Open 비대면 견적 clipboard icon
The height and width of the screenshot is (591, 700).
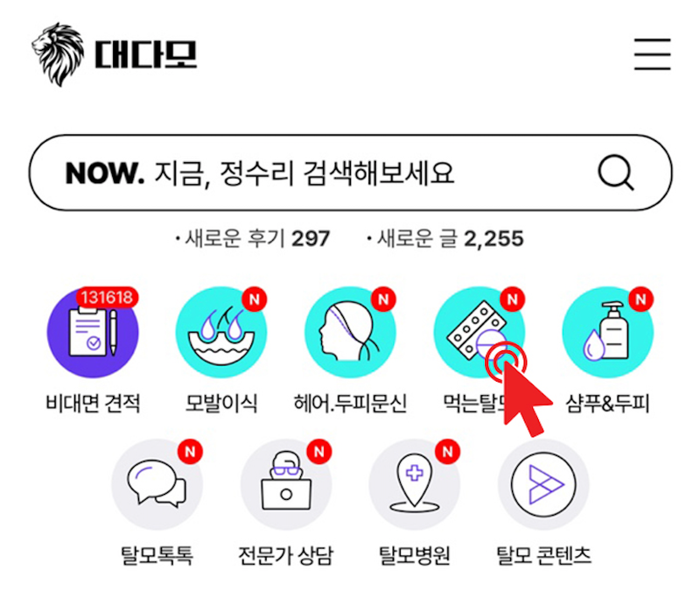93,333
